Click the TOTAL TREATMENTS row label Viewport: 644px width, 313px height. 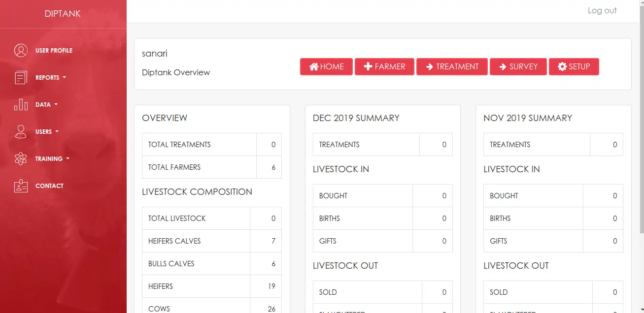(x=179, y=145)
